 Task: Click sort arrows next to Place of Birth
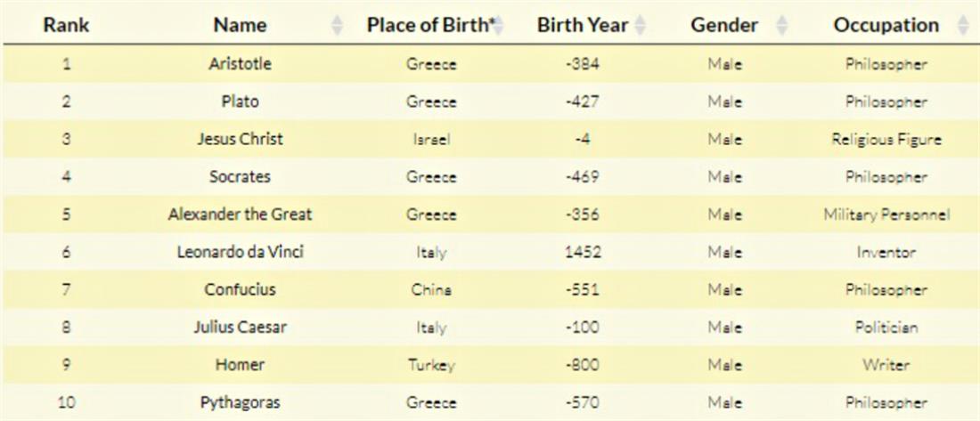(x=499, y=26)
